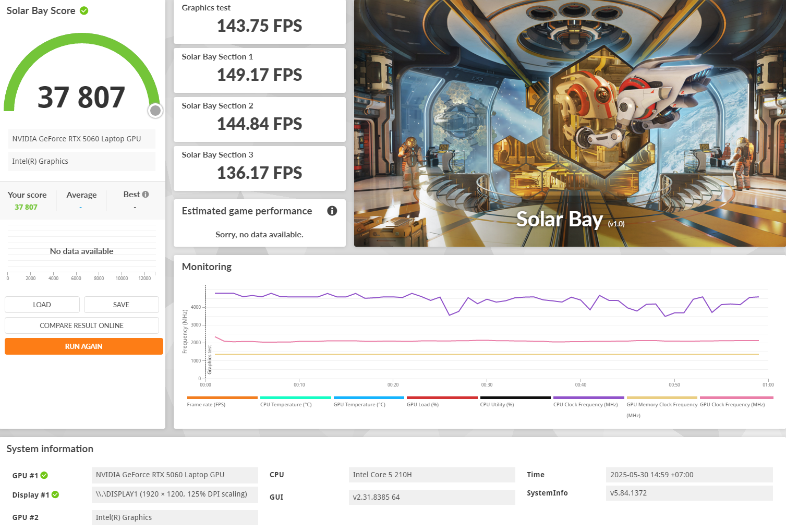Open COMPARE RESULT ONLINE
This screenshot has width=786, height=532.
(x=82, y=325)
